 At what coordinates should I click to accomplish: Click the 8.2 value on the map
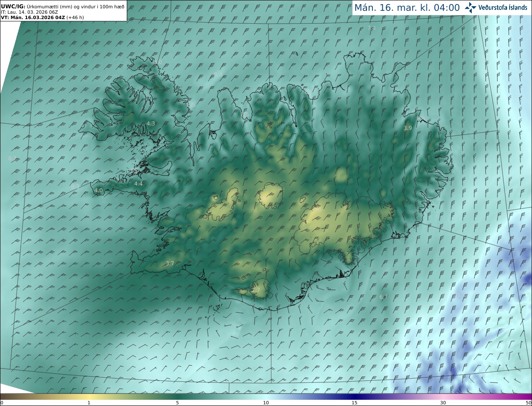click(x=12, y=159)
